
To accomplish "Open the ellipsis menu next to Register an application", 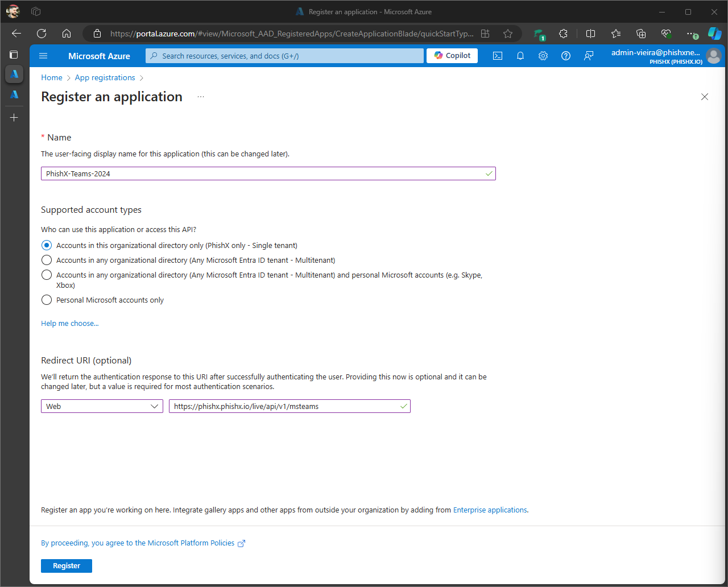I will pos(201,97).
